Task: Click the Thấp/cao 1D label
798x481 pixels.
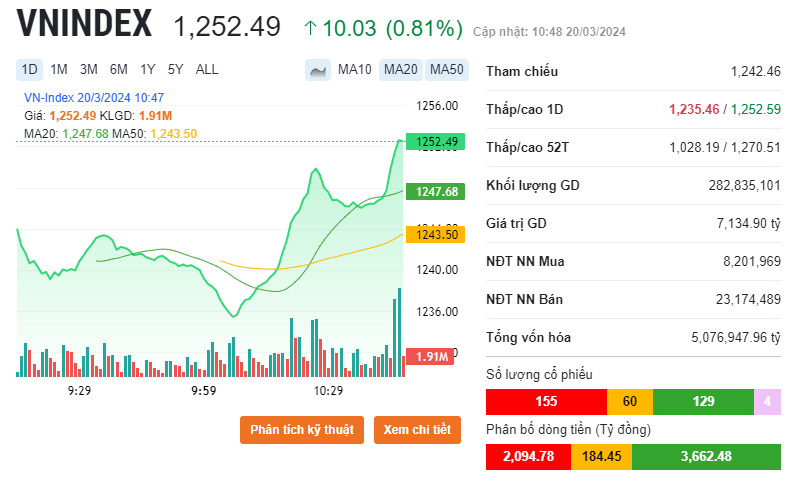Action: (524, 109)
